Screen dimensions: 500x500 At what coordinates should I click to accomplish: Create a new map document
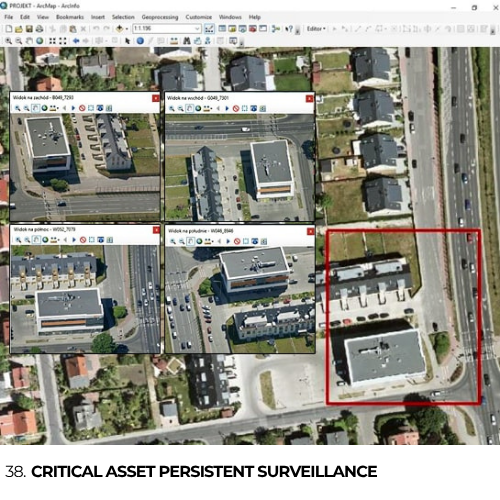(8, 29)
